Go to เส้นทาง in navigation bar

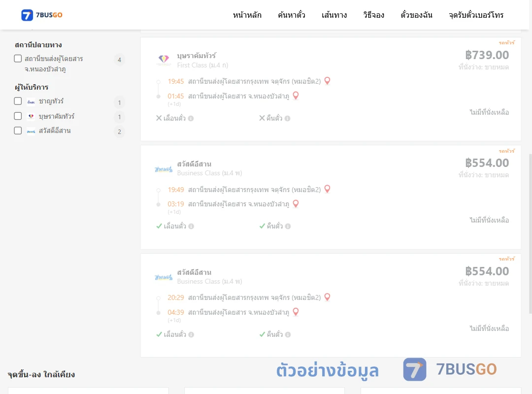tap(334, 15)
